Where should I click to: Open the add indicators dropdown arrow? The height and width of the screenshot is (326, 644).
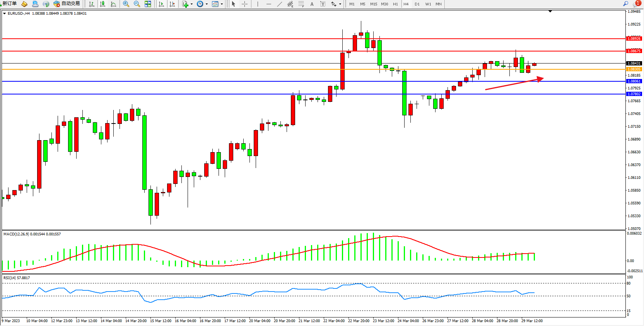point(191,4)
